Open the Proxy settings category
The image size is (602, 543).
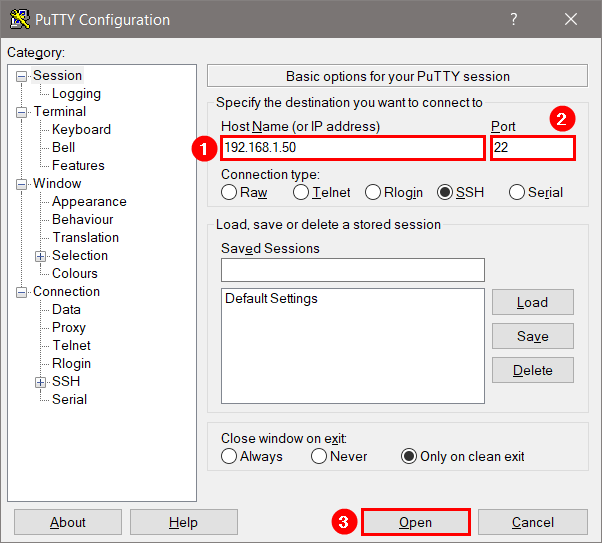(x=69, y=328)
